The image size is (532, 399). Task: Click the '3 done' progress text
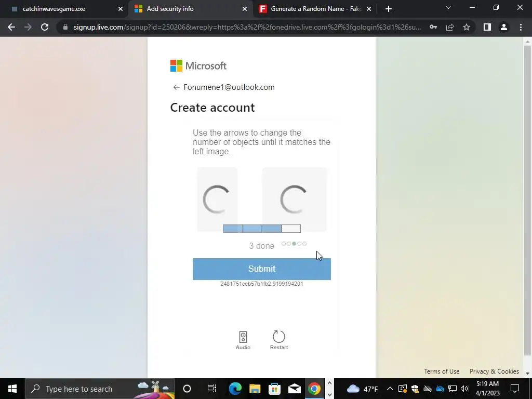[262, 246]
